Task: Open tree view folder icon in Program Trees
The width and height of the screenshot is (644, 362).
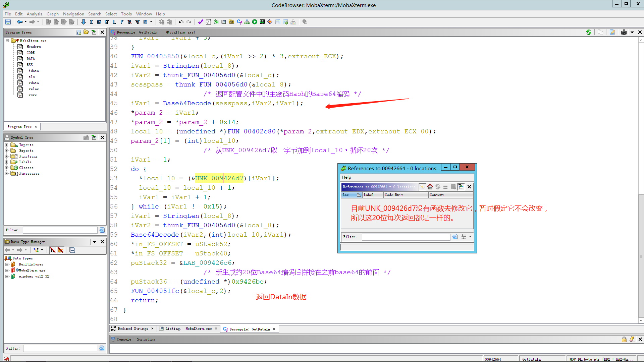Action: 86,32
